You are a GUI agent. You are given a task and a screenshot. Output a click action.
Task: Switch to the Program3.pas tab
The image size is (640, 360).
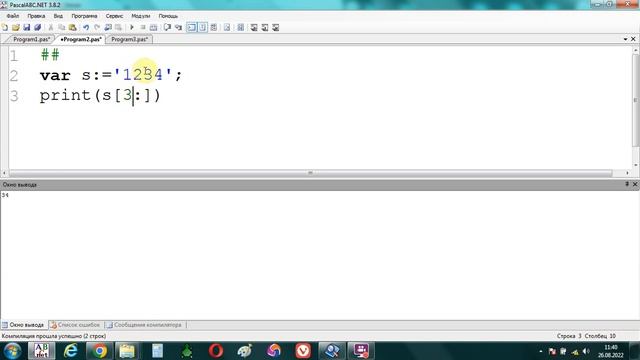click(x=129, y=39)
